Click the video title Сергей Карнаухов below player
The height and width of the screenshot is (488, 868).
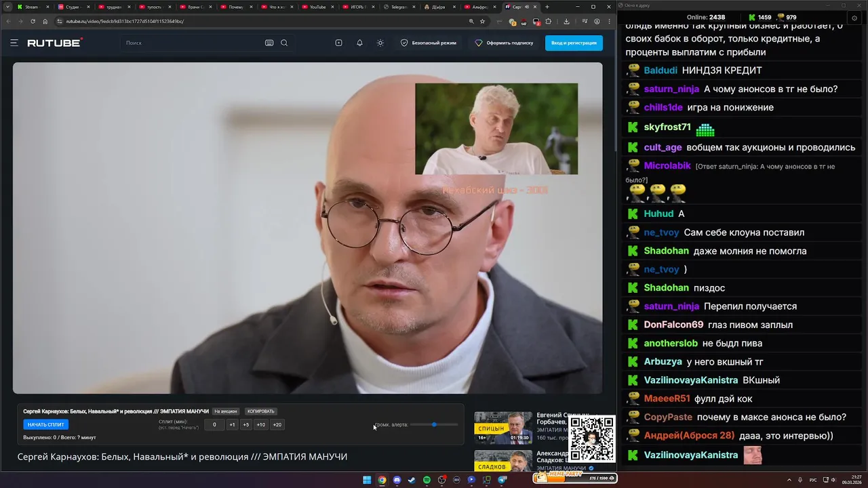point(182,457)
